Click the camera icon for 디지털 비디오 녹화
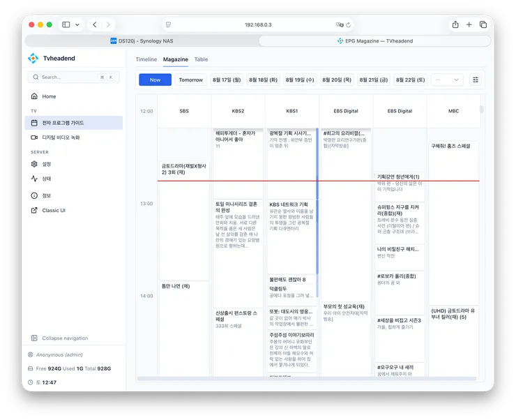This screenshot has width=516, height=420. click(x=34, y=137)
